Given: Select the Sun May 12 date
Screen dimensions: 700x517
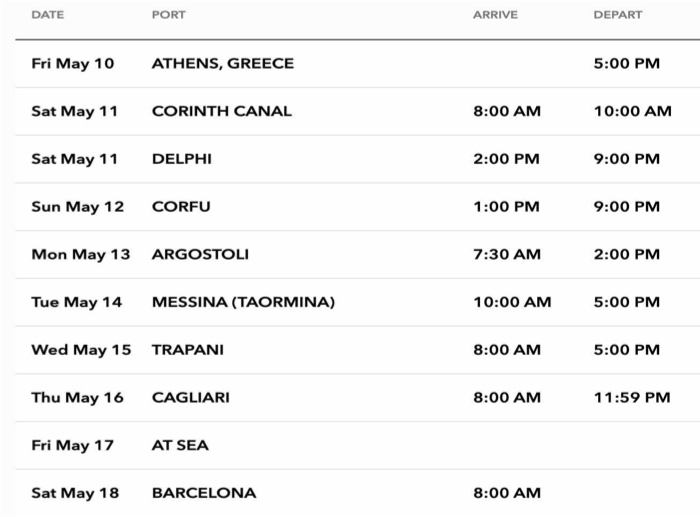Looking at the screenshot, I should (x=78, y=207).
